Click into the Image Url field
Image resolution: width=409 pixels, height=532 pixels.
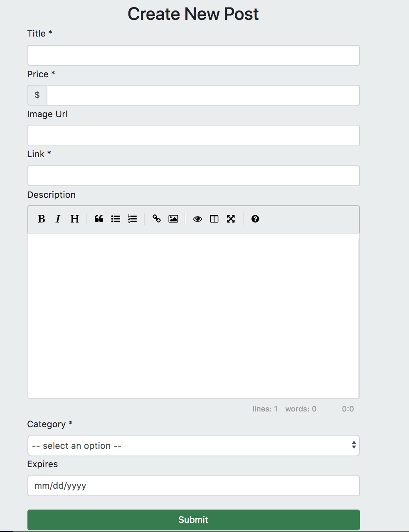(x=193, y=135)
